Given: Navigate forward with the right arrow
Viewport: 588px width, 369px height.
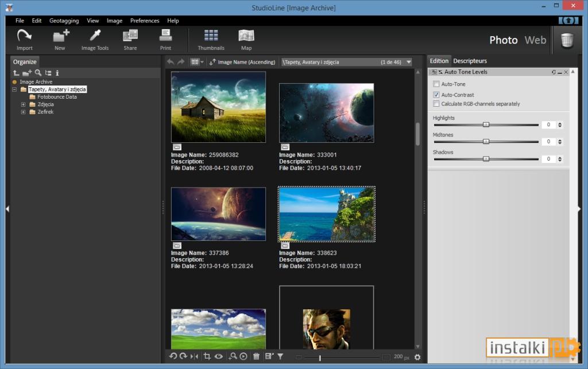Looking at the screenshot, I should click(181, 62).
